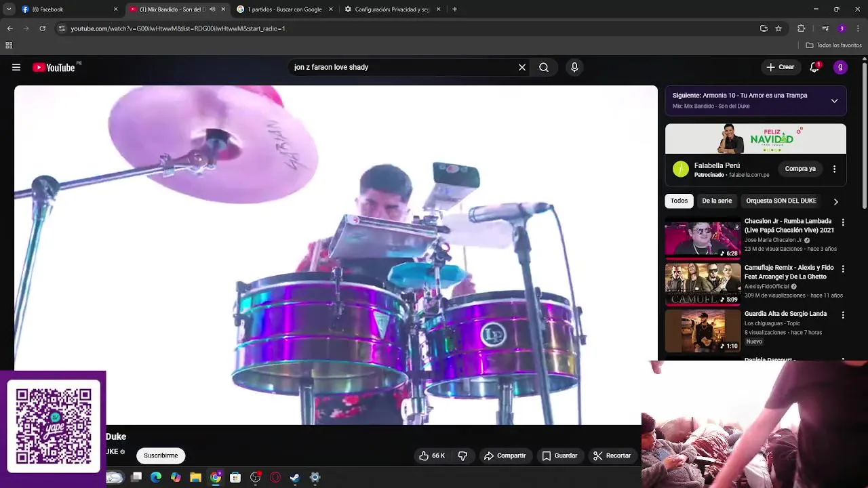Click the page vertical scrollbar
The height and width of the screenshot is (488, 868).
click(x=864, y=136)
